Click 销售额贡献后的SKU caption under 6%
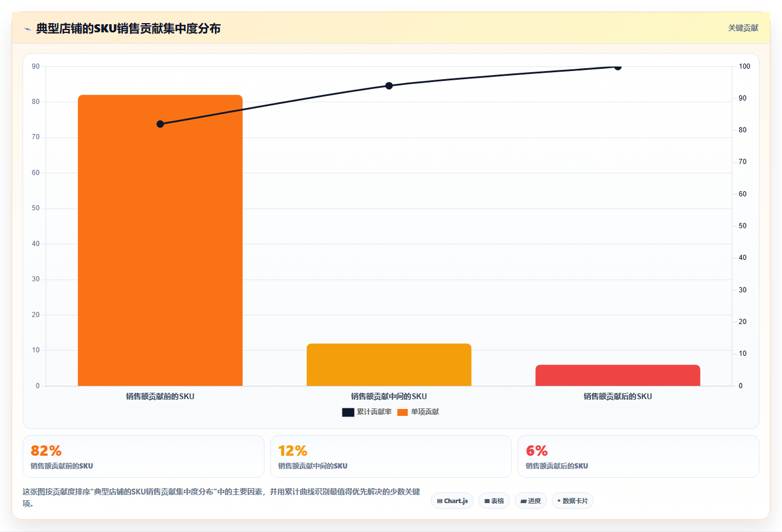Screen dimensions: 782x532 (557, 466)
